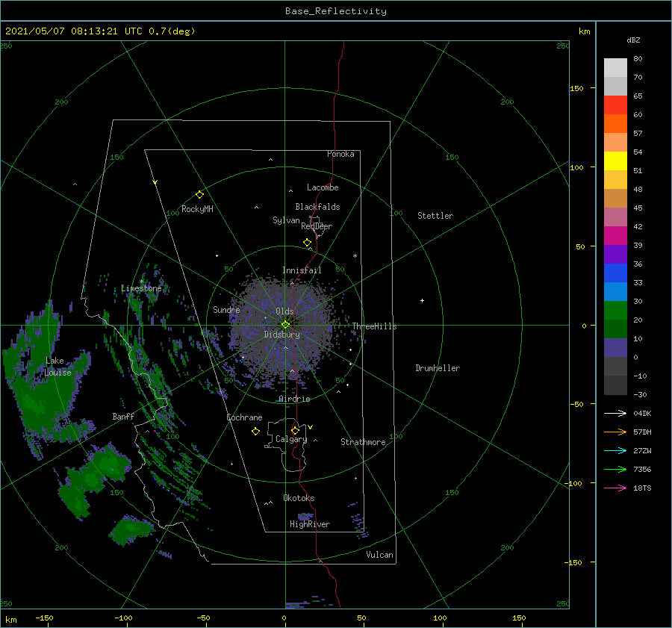Pick the indigo 10-0 dBZ legend swatch
Screen dimensions: 672x628
615,348
